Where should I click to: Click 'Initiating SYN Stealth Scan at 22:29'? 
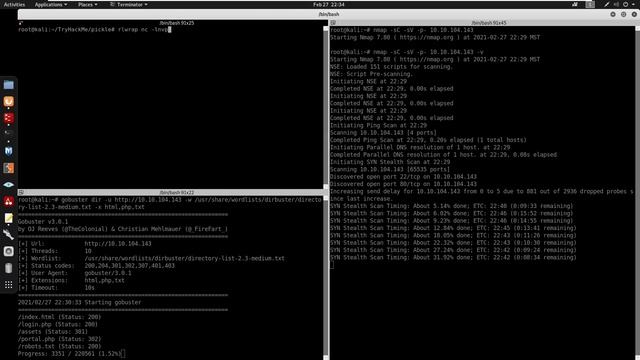pyautogui.click(x=390, y=162)
